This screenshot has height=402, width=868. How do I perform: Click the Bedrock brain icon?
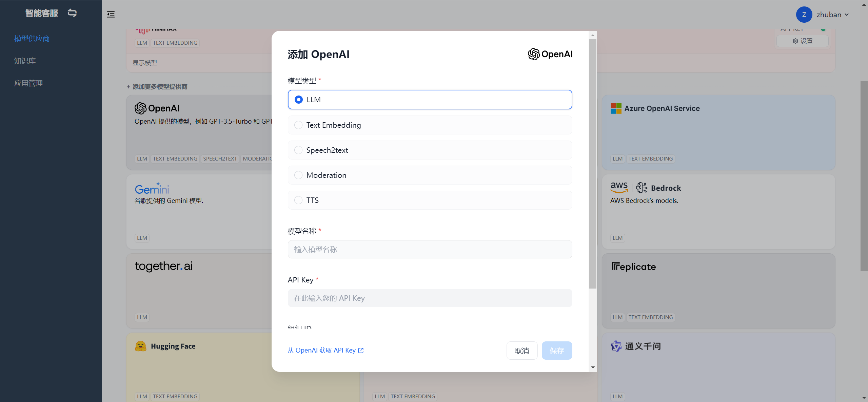[642, 188]
